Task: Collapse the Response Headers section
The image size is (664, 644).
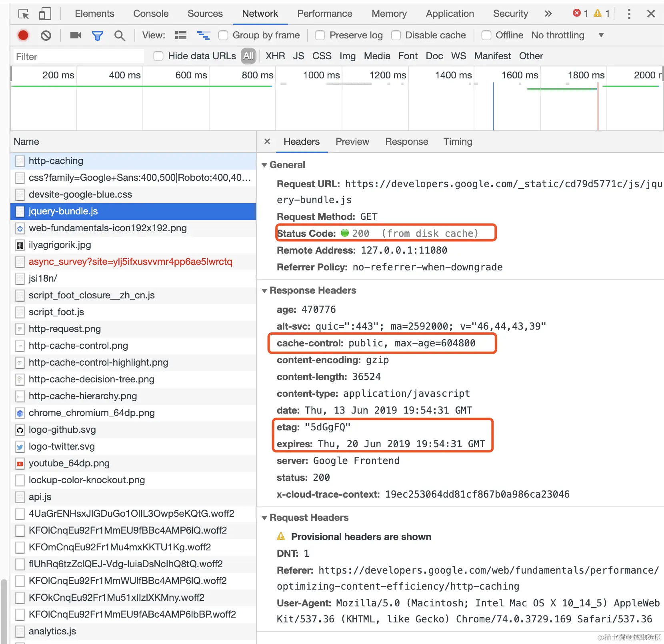Action: [x=264, y=291]
